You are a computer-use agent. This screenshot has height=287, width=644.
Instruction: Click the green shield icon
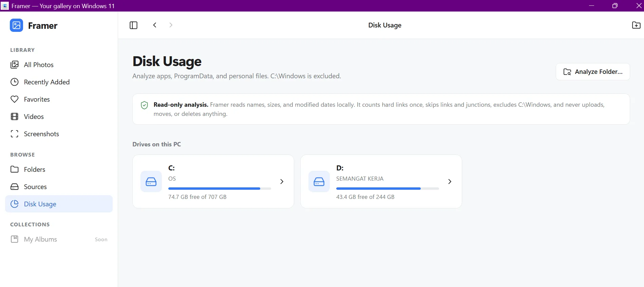(x=144, y=105)
